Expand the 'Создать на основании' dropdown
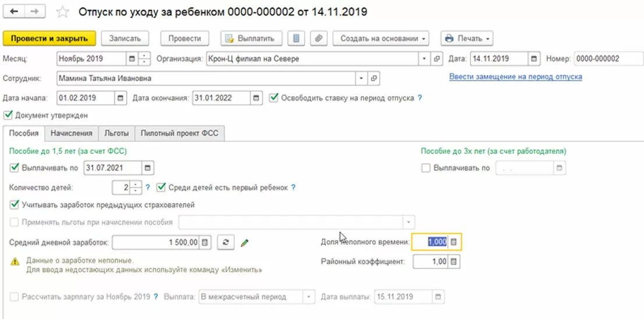 [x=381, y=38]
